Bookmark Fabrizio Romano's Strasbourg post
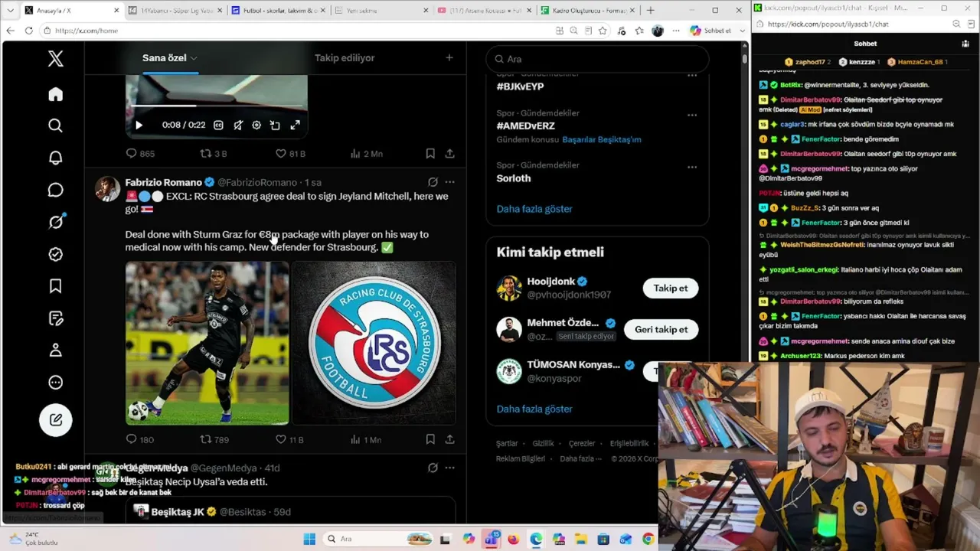980x551 pixels. tap(430, 439)
